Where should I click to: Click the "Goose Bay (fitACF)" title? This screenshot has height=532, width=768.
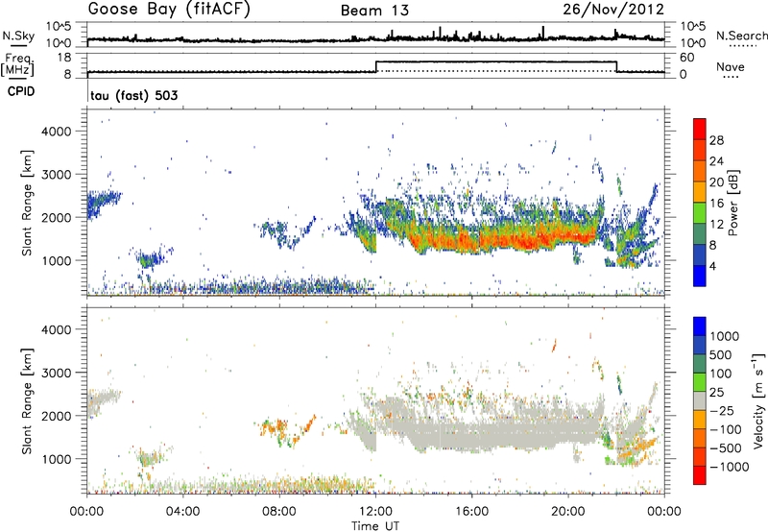click(x=169, y=10)
